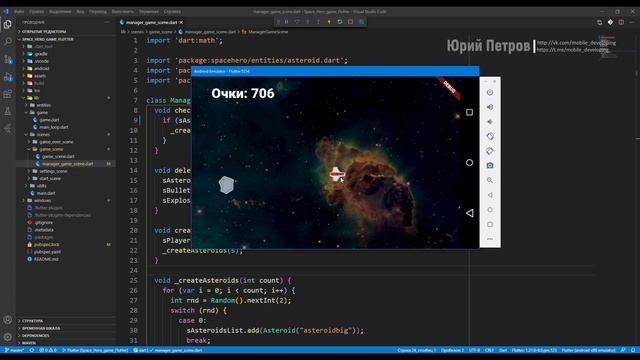Open the Extensions view
Image resolution: width=640 pixels, height=360 pixels.
pyautogui.click(x=8, y=94)
